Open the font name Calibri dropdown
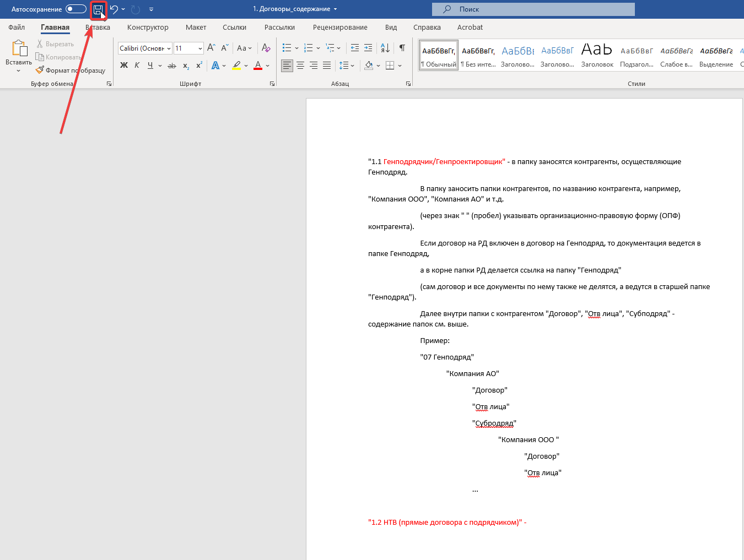The height and width of the screenshot is (560, 744). (169, 48)
